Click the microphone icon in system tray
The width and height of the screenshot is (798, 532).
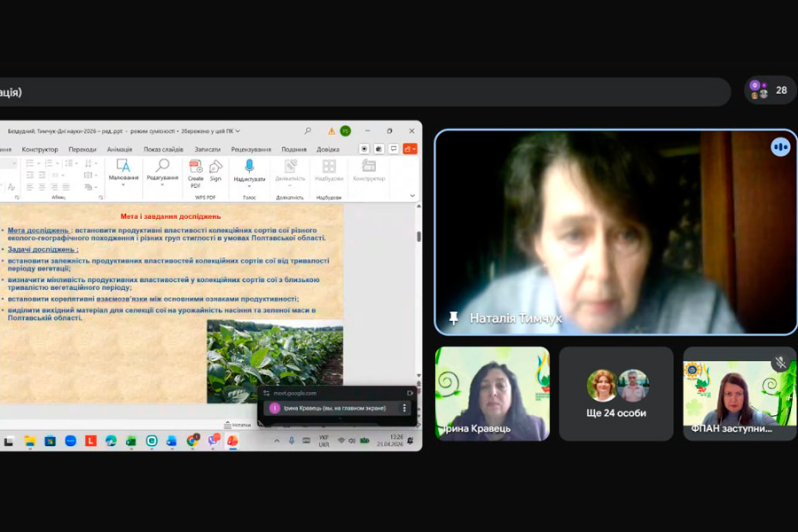pos(292,441)
